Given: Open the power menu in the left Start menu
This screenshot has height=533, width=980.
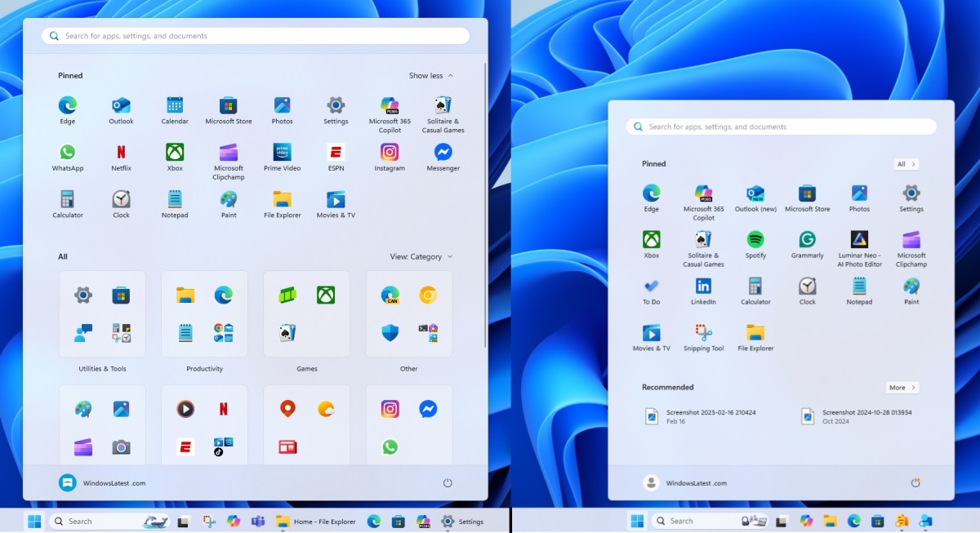Looking at the screenshot, I should [x=448, y=483].
